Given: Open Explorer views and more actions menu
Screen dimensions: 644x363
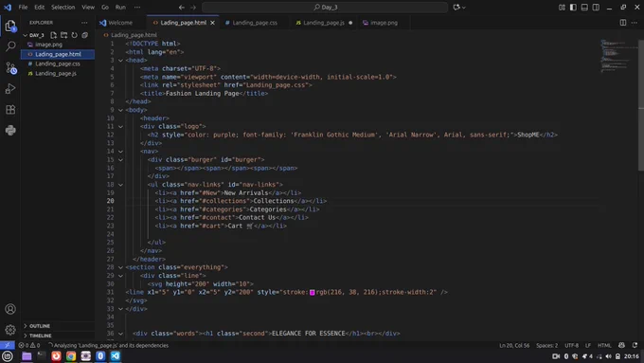Looking at the screenshot, I should click(84, 23).
